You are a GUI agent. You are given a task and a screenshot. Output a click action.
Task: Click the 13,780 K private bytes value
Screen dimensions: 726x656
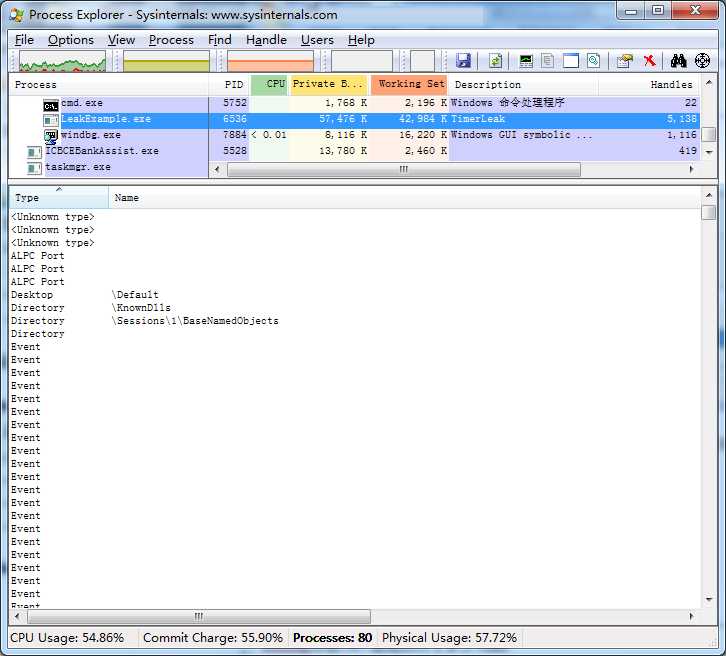coord(343,151)
